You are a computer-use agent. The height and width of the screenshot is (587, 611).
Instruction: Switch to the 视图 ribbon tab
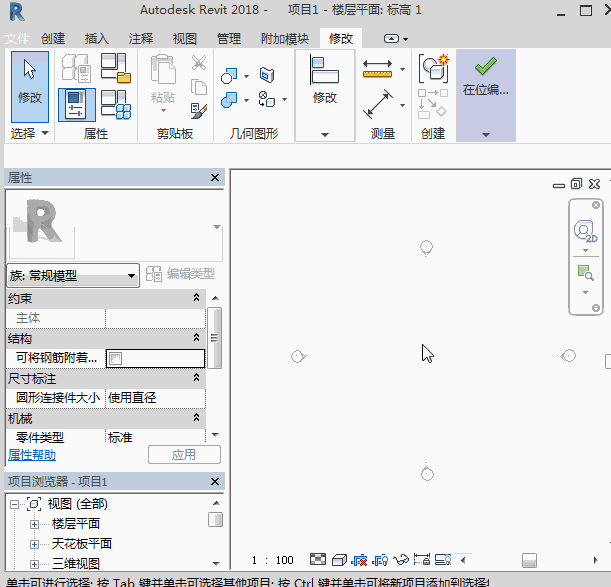tap(184, 38)
